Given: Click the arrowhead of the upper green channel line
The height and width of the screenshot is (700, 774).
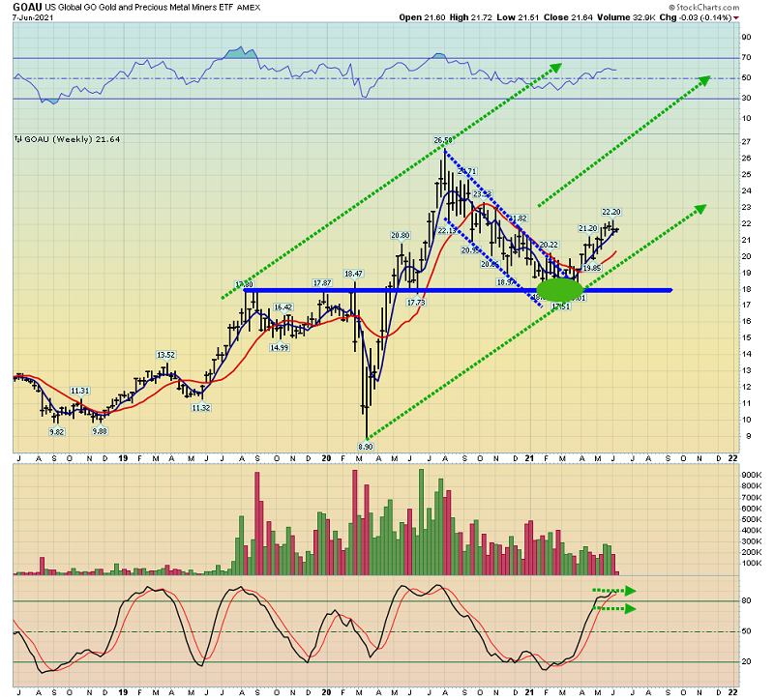Looking at the screenshot, I should [x=555, y=67].
